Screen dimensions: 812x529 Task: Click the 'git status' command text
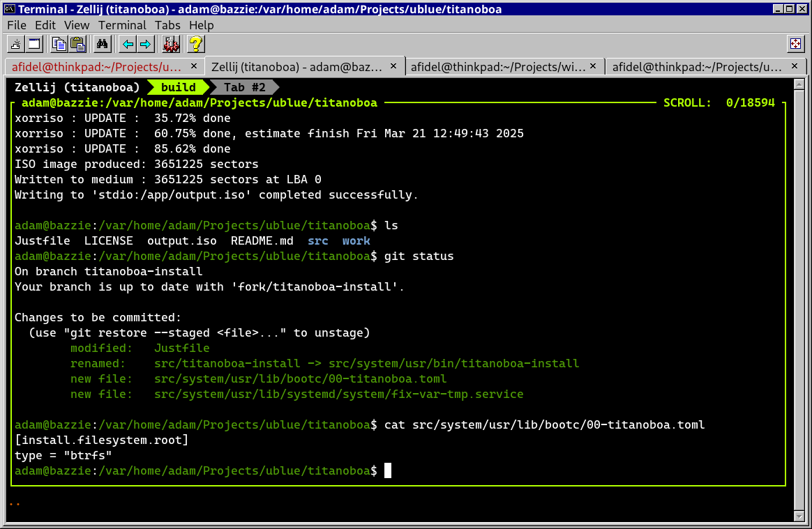tap(419, 256)
